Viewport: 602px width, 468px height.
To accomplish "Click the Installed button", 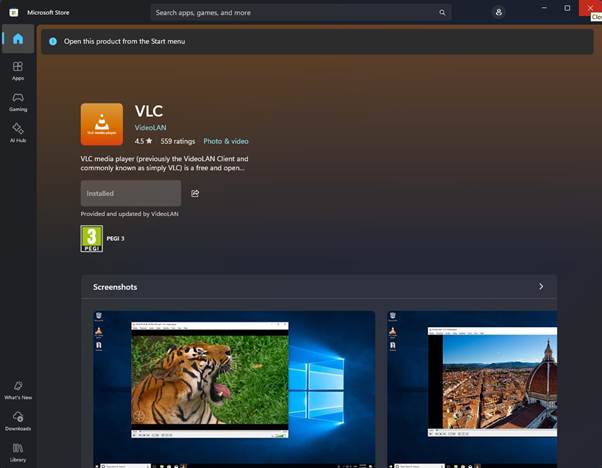I will [x=131, y=193].
